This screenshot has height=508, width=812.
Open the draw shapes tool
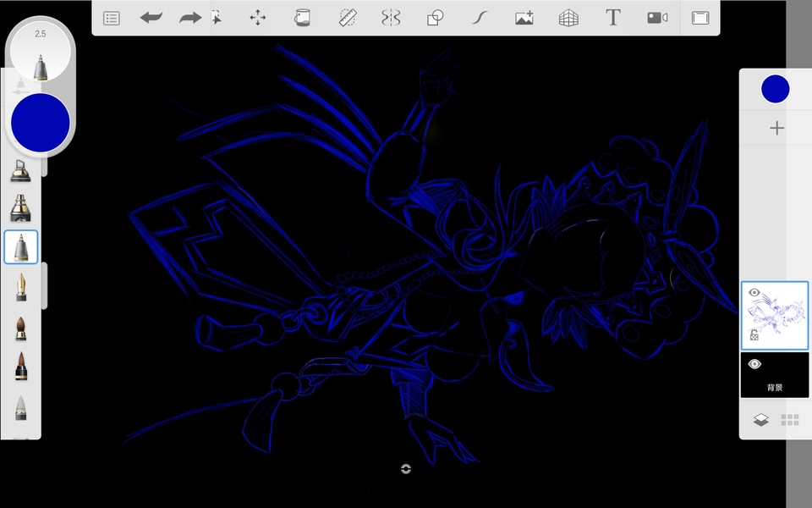435,18
